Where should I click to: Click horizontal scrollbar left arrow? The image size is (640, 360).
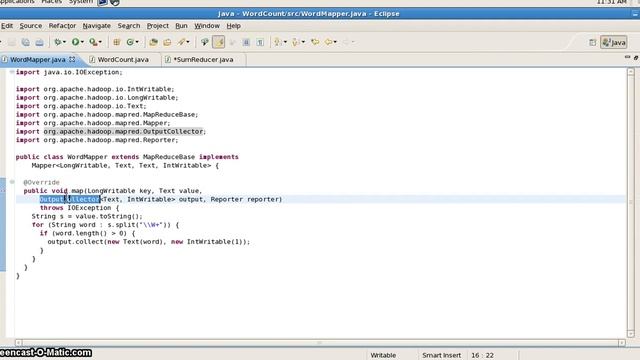point(18,342)
